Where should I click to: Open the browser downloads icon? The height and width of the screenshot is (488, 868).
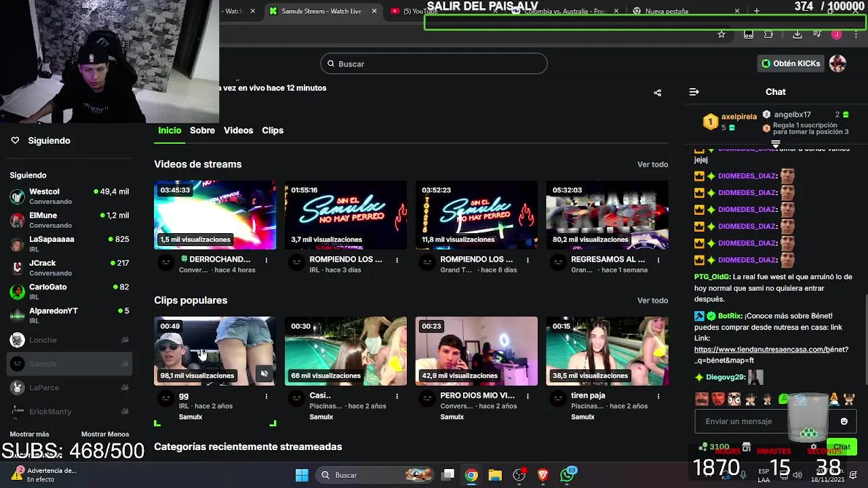click(x=797, y=35)
